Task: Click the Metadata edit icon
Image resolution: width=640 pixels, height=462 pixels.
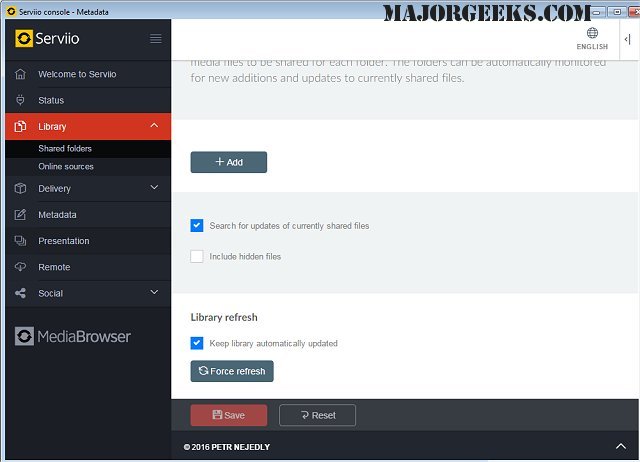Action: click(20, 215)
